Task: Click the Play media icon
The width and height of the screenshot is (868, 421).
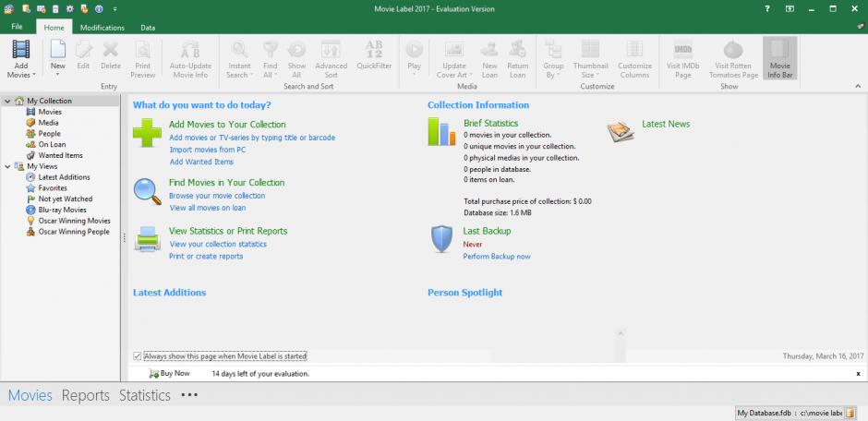Action: [414, 49]
